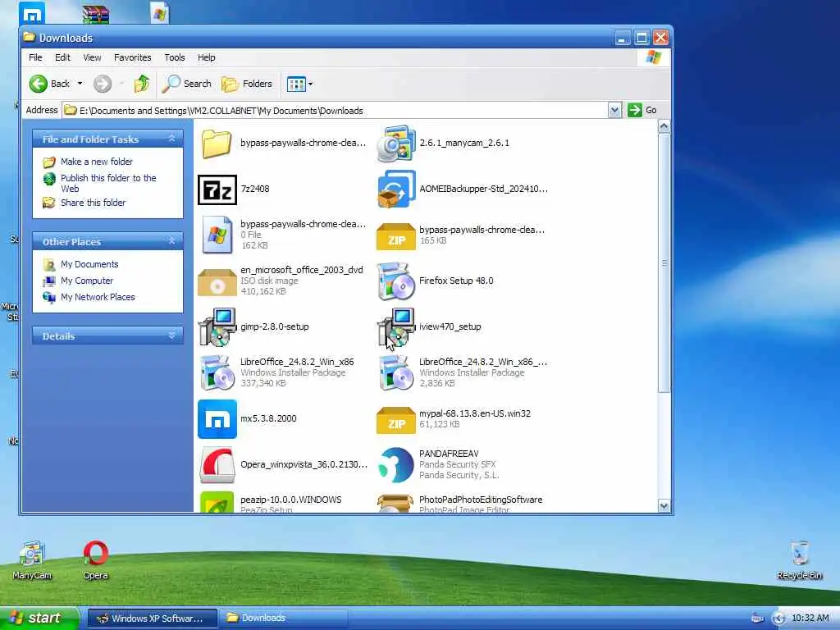Viewport: 840px width, 630px height.
Task: Select the iview470_setup icon
Action: [x=396, y=326]
